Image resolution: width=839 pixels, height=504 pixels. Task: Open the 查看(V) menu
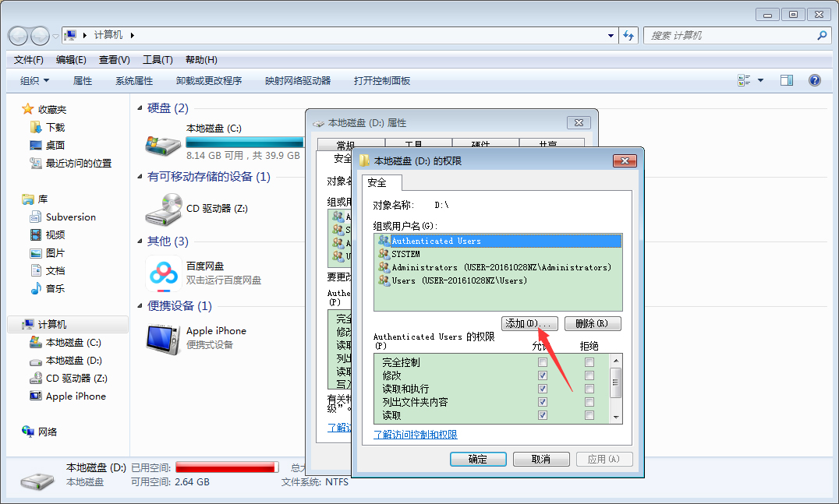(x=113, y=59)
